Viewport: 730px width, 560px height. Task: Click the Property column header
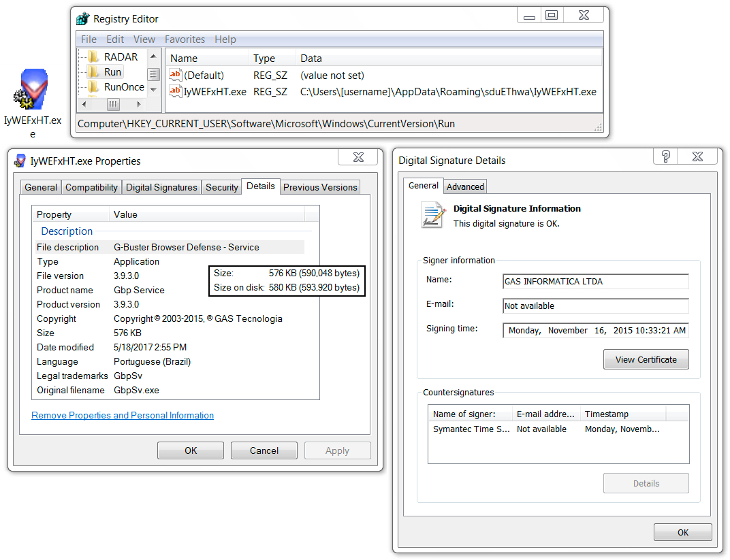click(71, 214)
